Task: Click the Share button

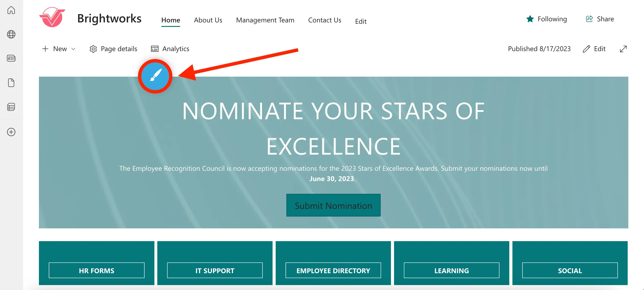Action: click(x=599, y=19)
